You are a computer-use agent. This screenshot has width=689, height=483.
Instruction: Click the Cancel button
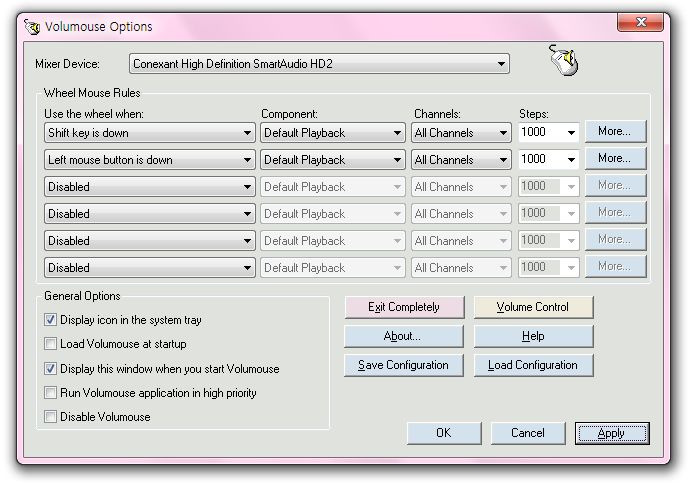(x=528, y=433)
